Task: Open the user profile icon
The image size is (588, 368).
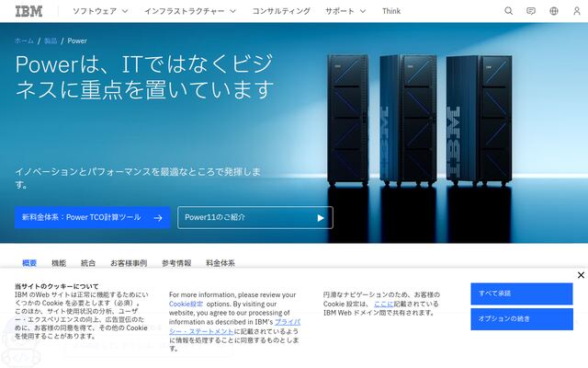Action: (577, 11)
